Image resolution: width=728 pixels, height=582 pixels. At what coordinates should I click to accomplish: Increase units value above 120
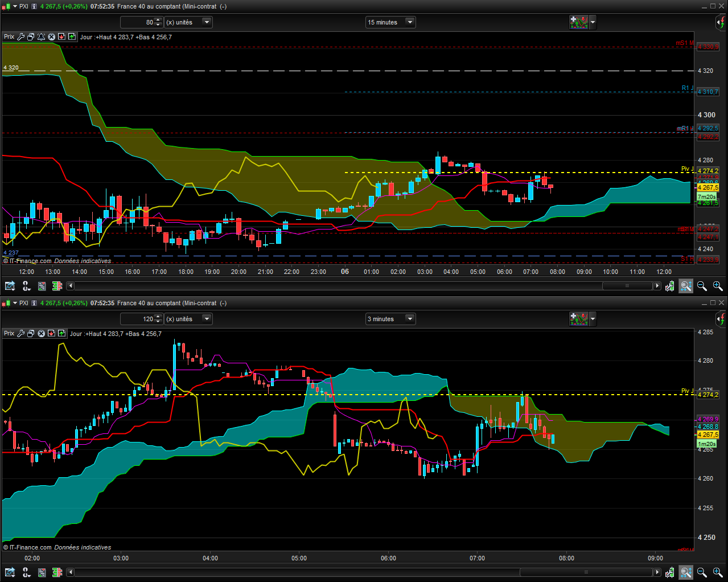(x=158, y=317)
